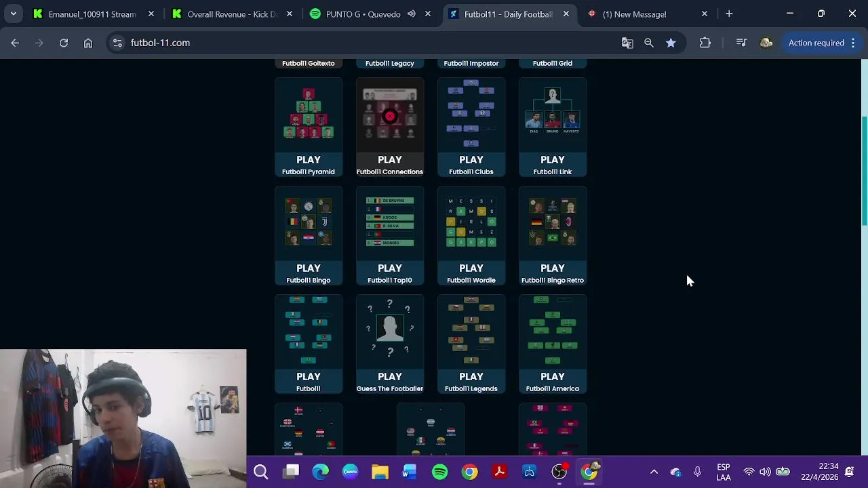Open the site information icon
This screenshot has height=488, width=868.
[x=117, y=43]
